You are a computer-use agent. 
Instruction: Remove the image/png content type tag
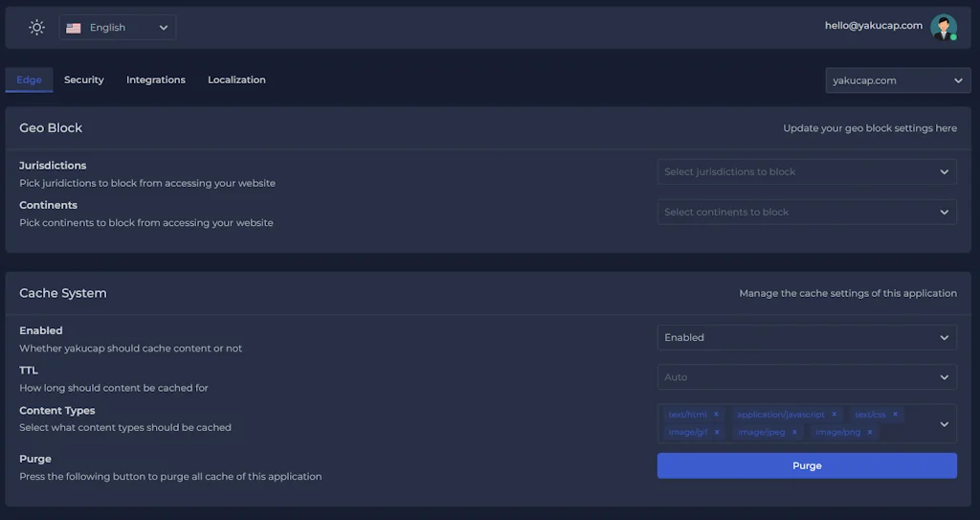click(870, 432)
